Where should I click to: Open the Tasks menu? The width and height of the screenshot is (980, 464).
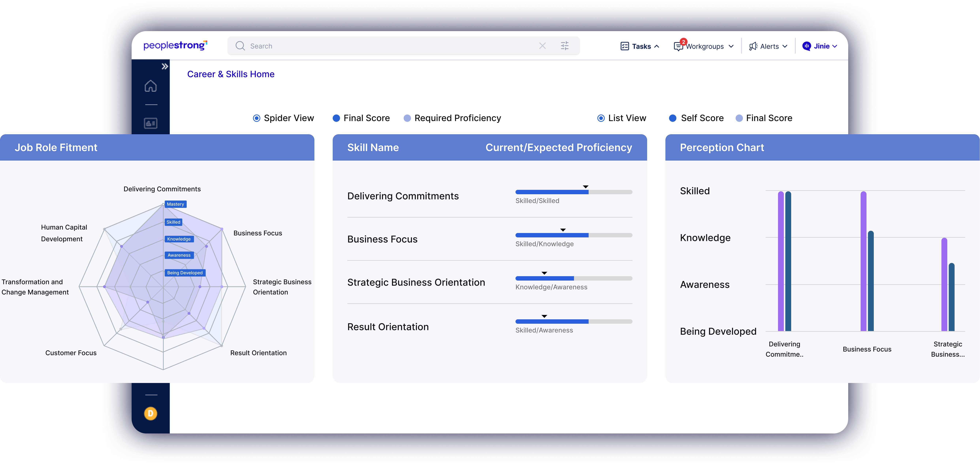[640, 46]
